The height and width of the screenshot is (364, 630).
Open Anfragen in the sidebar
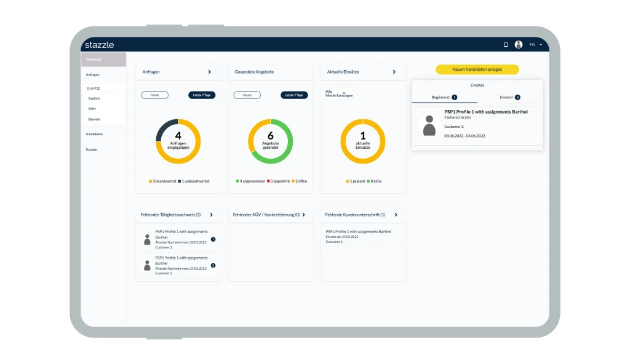pyautogui.click(x=93, y=75)
